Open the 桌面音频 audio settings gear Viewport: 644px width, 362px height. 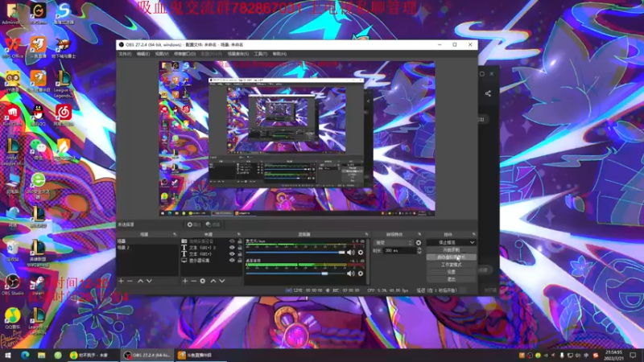point(361,274)
